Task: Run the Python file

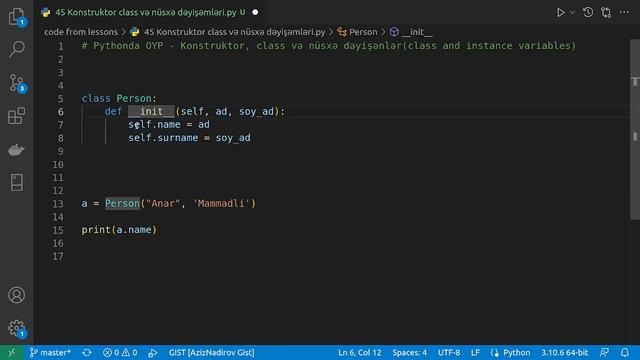Action: (560, 13)
